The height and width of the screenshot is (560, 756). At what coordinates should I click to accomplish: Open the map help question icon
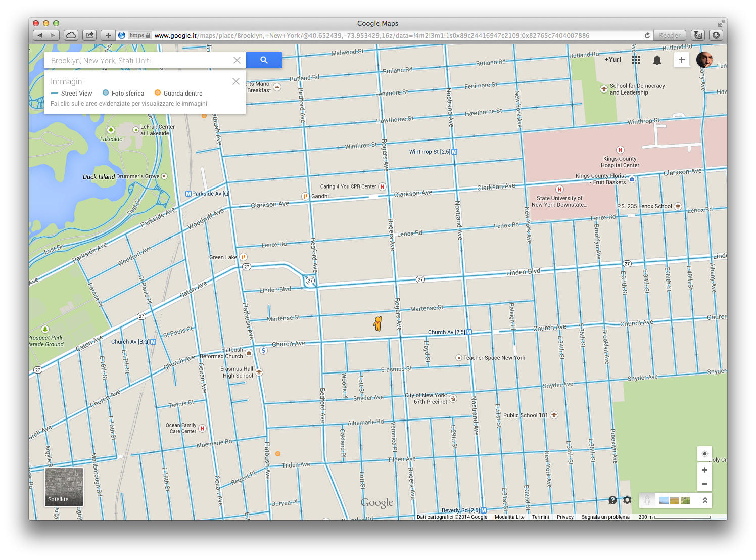[x=612, y=500]
